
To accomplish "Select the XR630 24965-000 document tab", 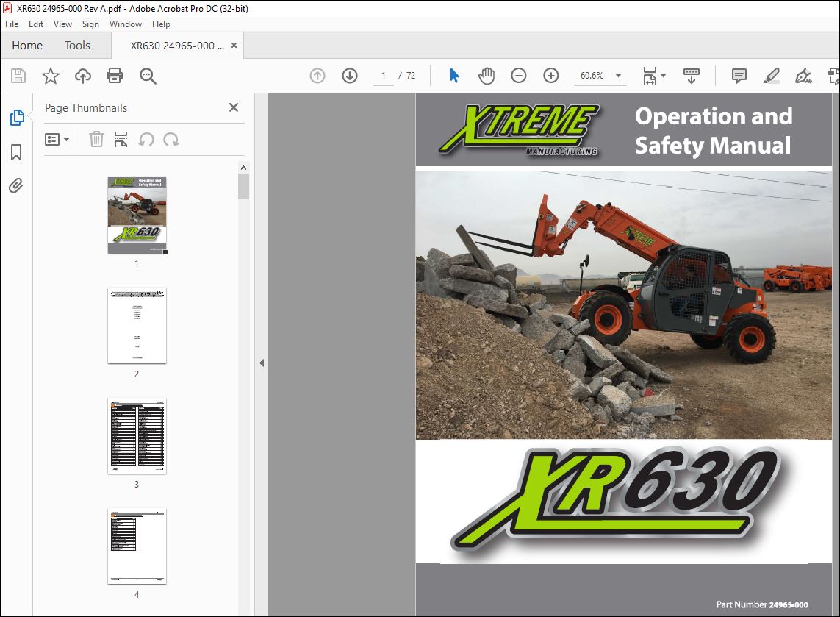I will point(177,46).
